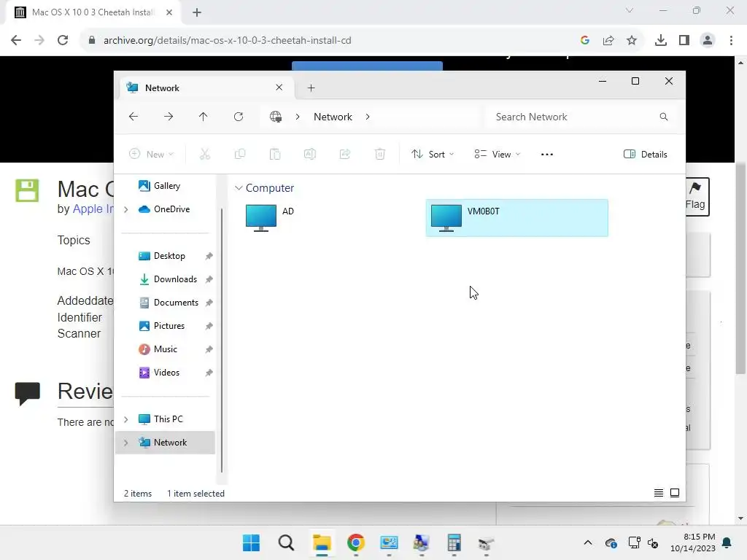This screenshot has height=560, width=747.
Task: Add a new File Explorer tab
Action: (311, 87)
